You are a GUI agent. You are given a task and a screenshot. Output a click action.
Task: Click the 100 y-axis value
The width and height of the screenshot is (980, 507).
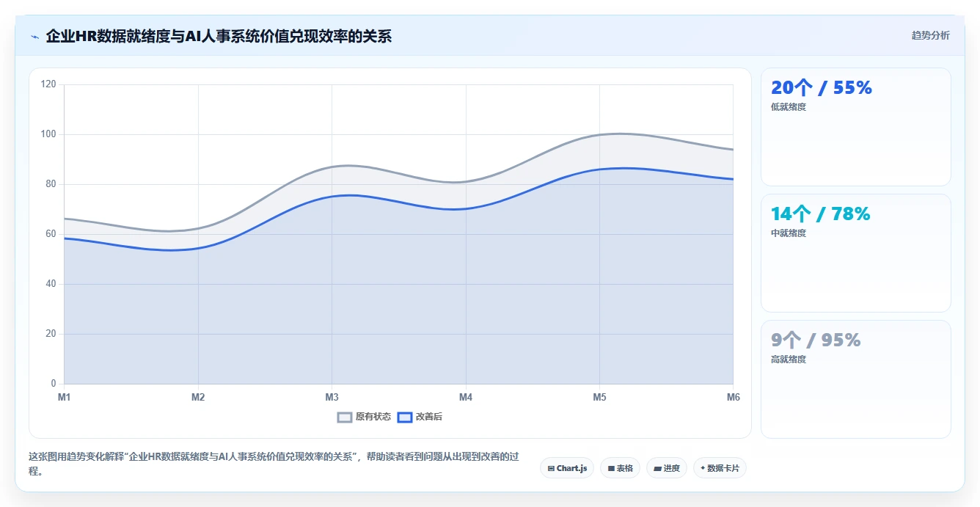(48, 134)
